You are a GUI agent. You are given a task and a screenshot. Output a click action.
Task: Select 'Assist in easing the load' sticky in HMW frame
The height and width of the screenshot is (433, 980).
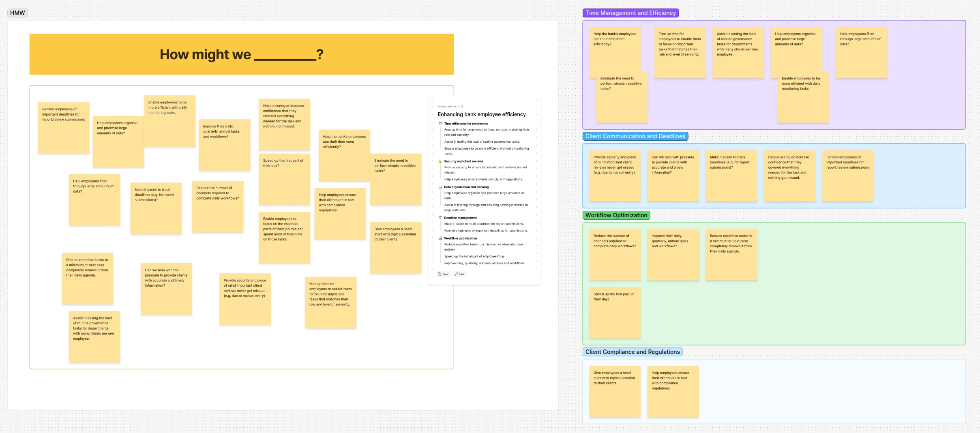click(94, 337)
